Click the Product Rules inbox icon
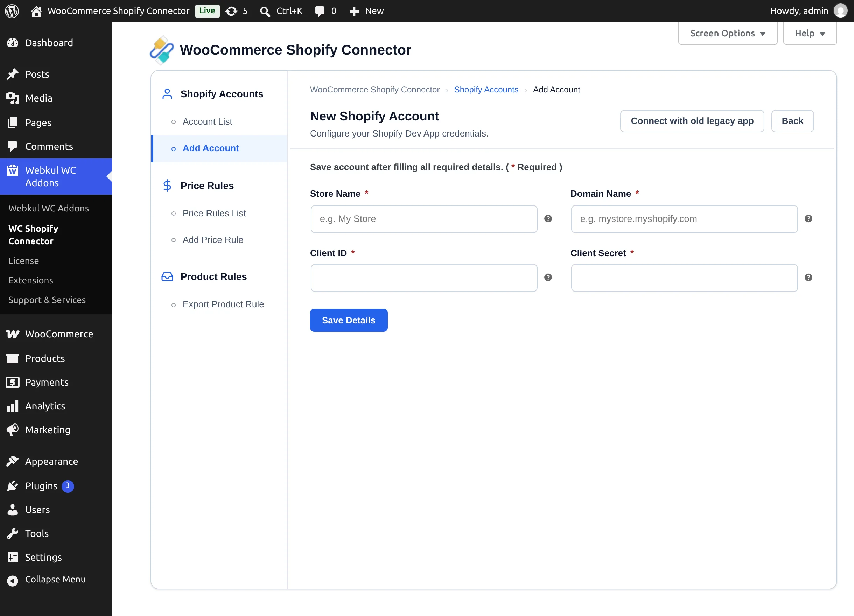Image resolution: width=854 pixels, height=616 pixels. coord(167,277)
